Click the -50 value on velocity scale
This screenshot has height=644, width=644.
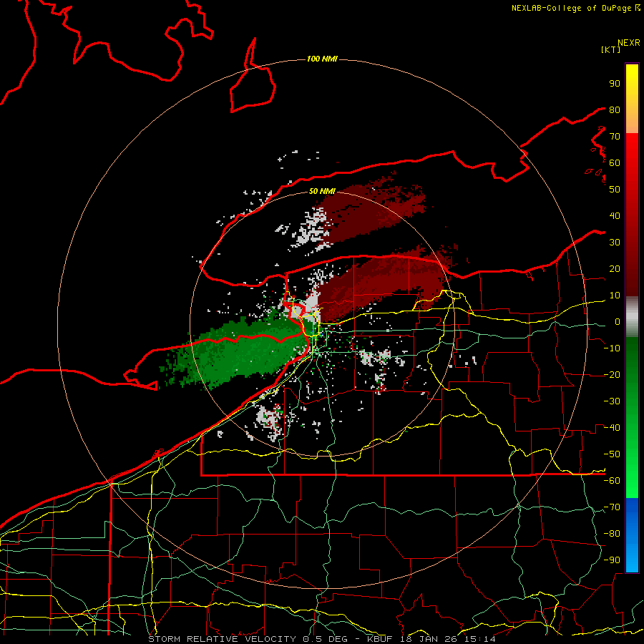point(612,454)
